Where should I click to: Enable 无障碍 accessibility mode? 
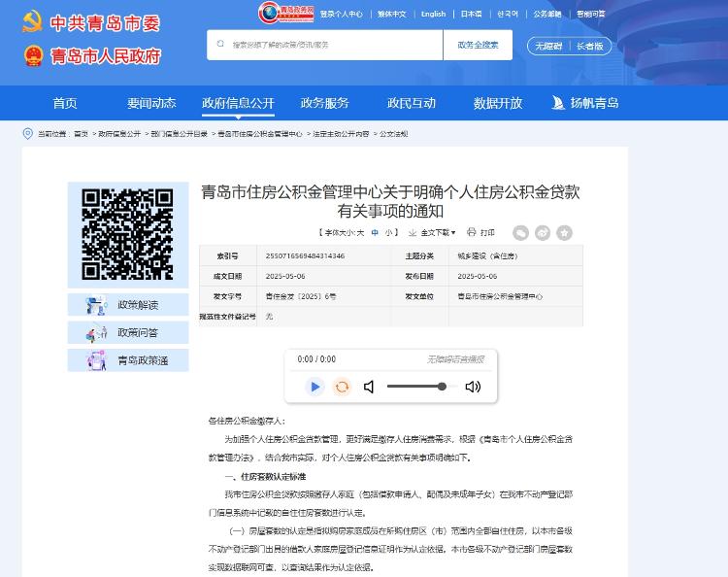point(548,46)
